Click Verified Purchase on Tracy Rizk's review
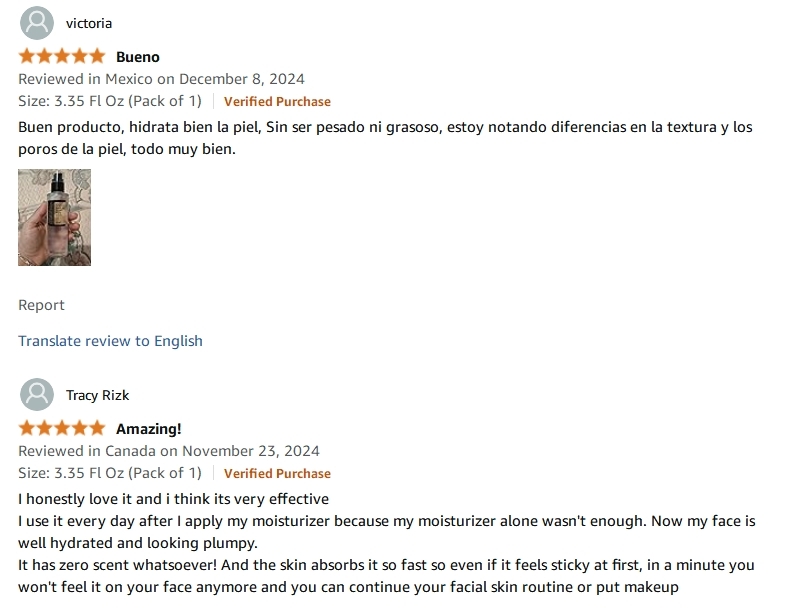This screenshot has height=613, width=804. click(x=277, y=474)
